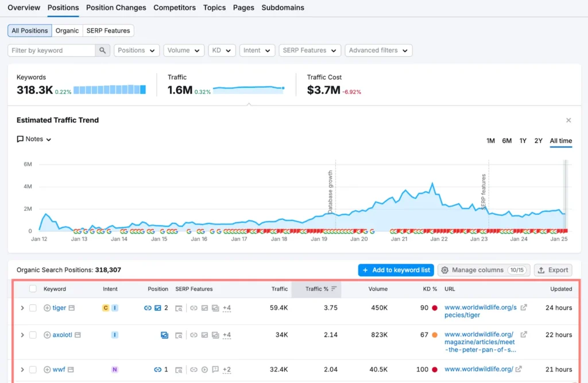Expand the axolotl keyword row
The height and width of the screenshot is (383, 588).
[22, 335]
